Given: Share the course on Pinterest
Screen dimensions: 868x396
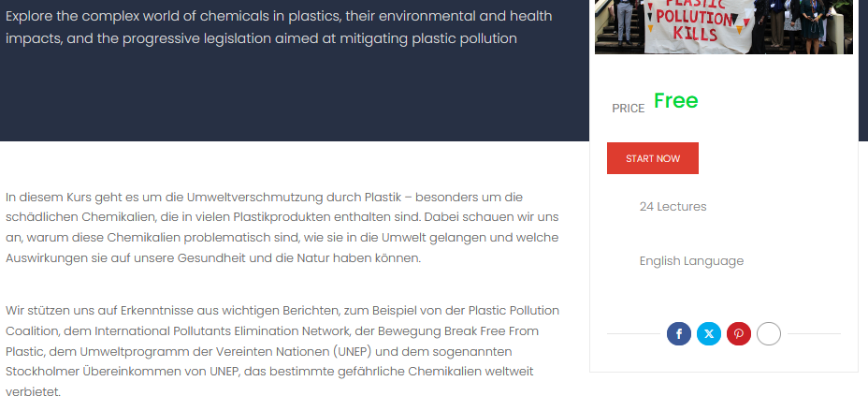Looking at the screenshot, I should 739,333.
